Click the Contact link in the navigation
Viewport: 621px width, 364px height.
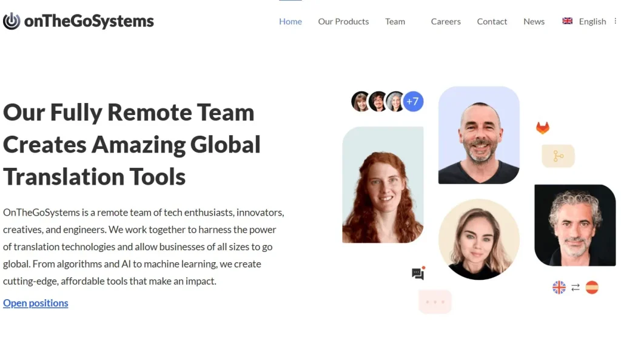pos(492,21)
